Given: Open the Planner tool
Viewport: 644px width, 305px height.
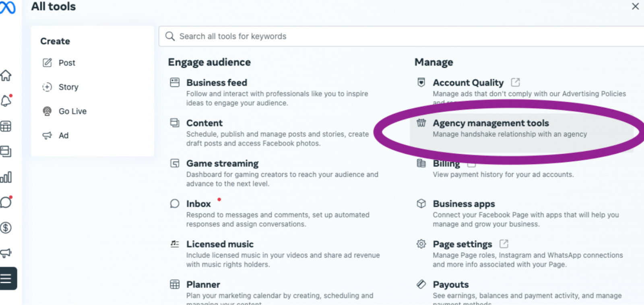Looking at the screenshot, I should tap(203, 285).
